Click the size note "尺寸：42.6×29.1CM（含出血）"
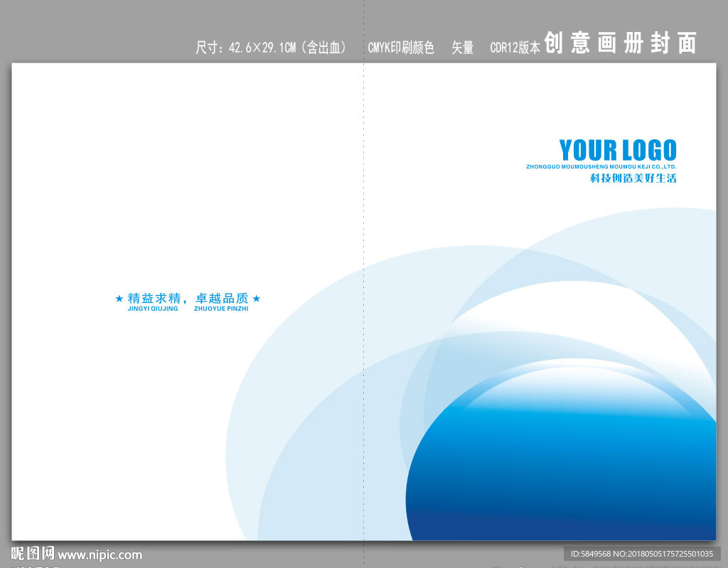The width and height of the screenshot is (728, 568). point(271,48)
